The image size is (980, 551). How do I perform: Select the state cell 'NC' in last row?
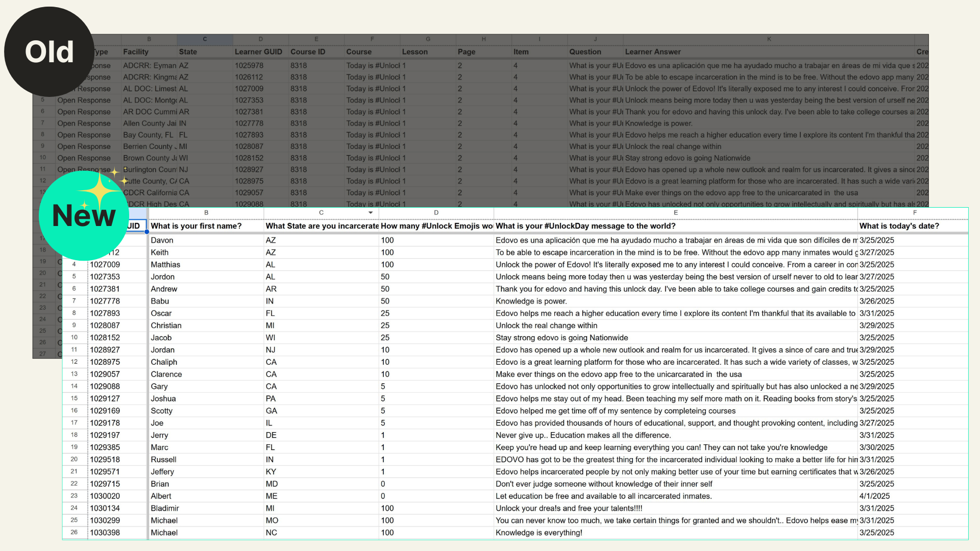pos(322,533)
